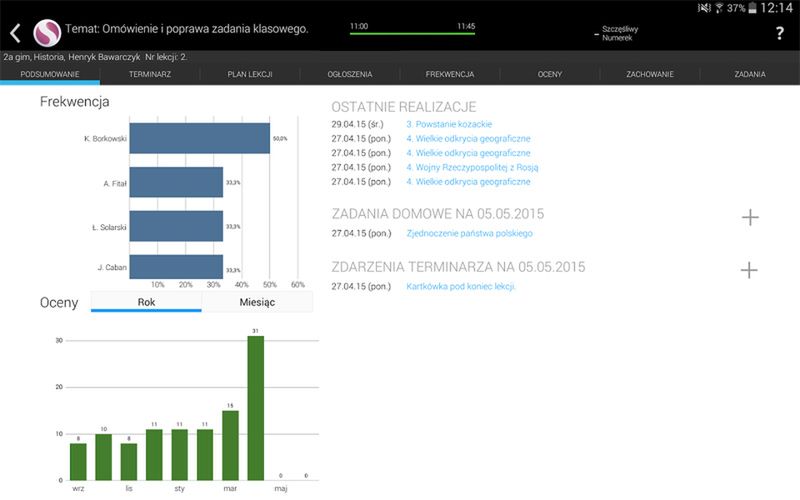This screenshot has height=500, width=800.
Task: Tap the Zadania domowe na 05.05.2015 heading
Action: tap(438, 213)
